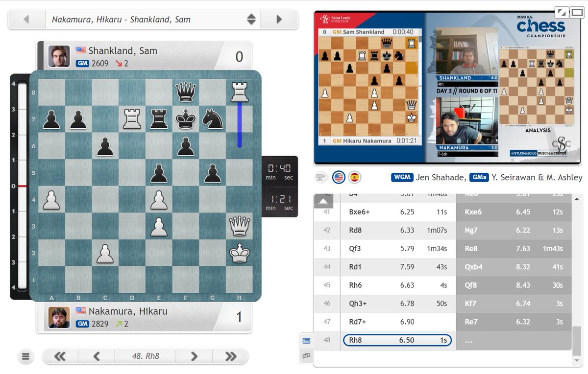Select the white rook on h8

pyautogui.click(x=240, y=92)
